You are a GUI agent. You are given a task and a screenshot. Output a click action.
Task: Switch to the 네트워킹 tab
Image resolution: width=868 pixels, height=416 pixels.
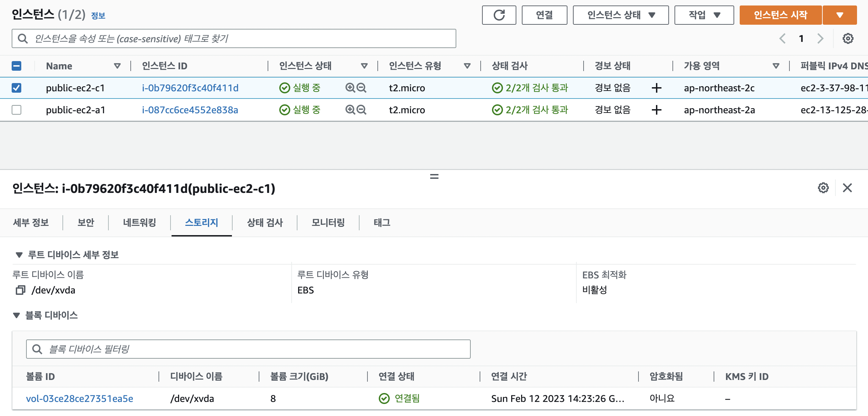[139, 223]
